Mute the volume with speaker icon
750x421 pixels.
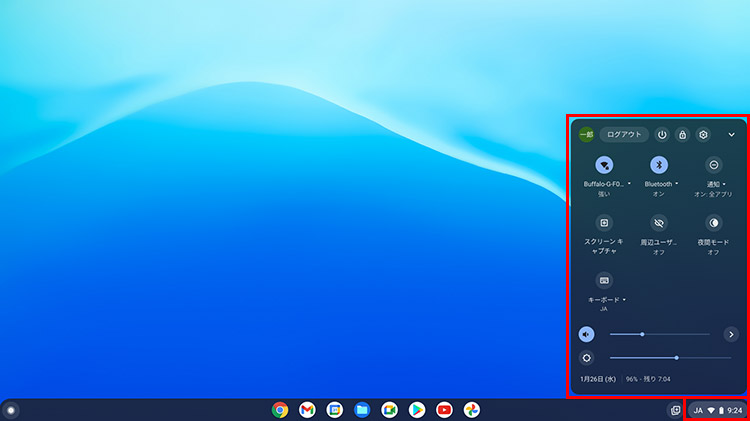(586, 334)
